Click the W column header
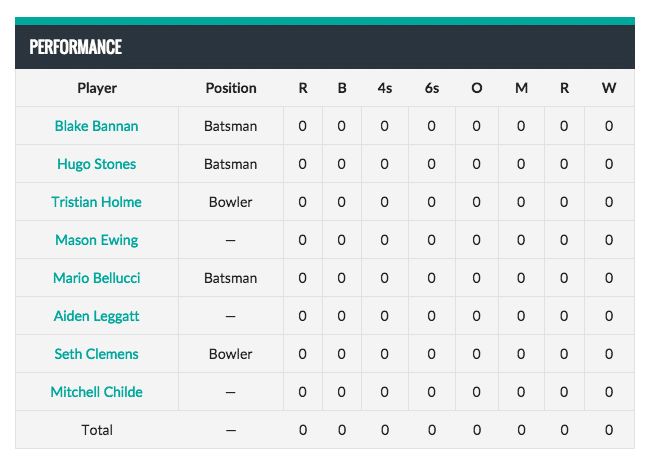 pyautogui.click(x=609, y=88)
